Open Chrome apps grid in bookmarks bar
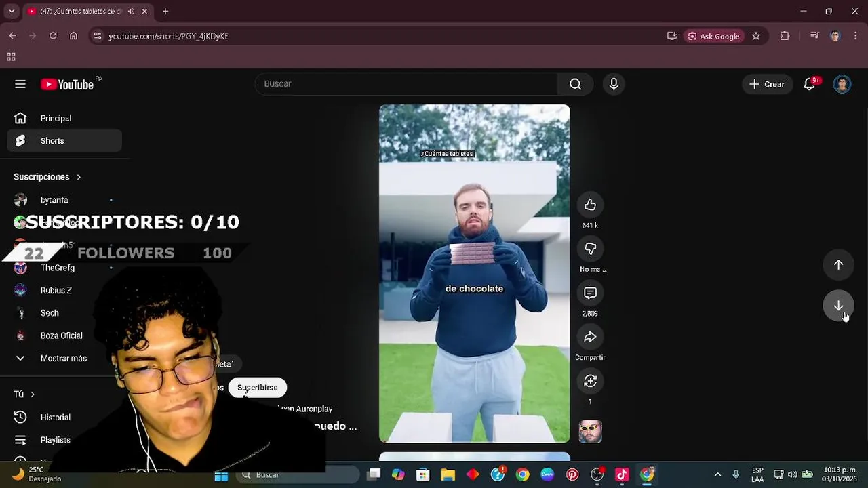Viewport: 868px width, 488px height. point(11,57)
